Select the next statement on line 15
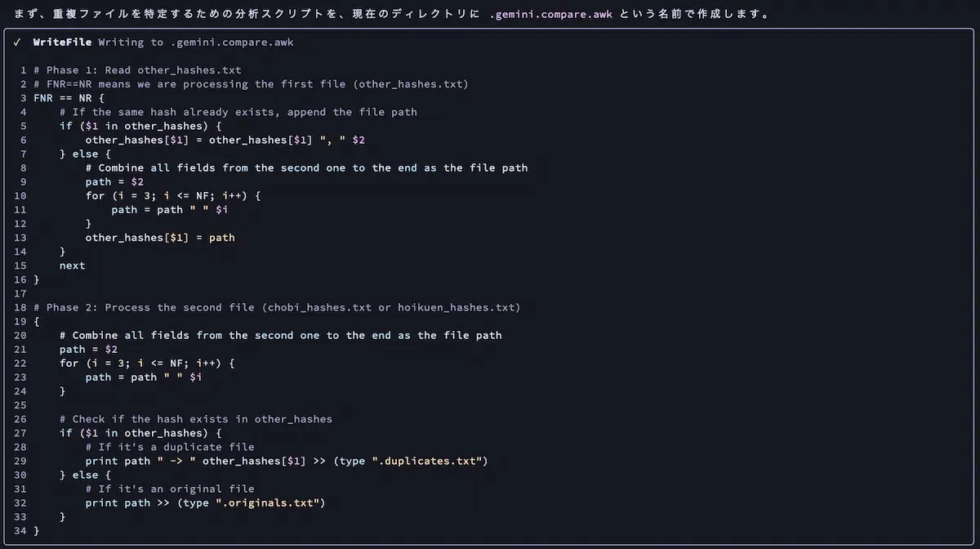 click(x=72, y=265)
